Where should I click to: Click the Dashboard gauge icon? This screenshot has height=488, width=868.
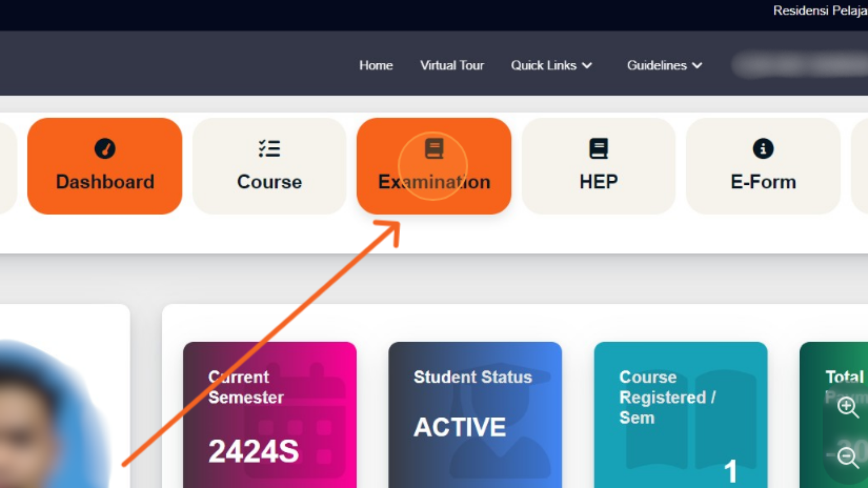pyautogui.click(x=105, y=149)
